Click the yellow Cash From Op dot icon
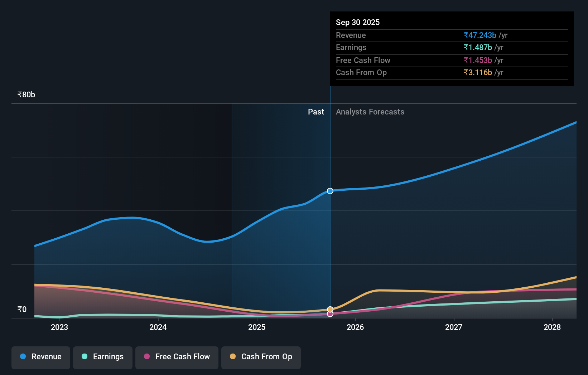 233,357
